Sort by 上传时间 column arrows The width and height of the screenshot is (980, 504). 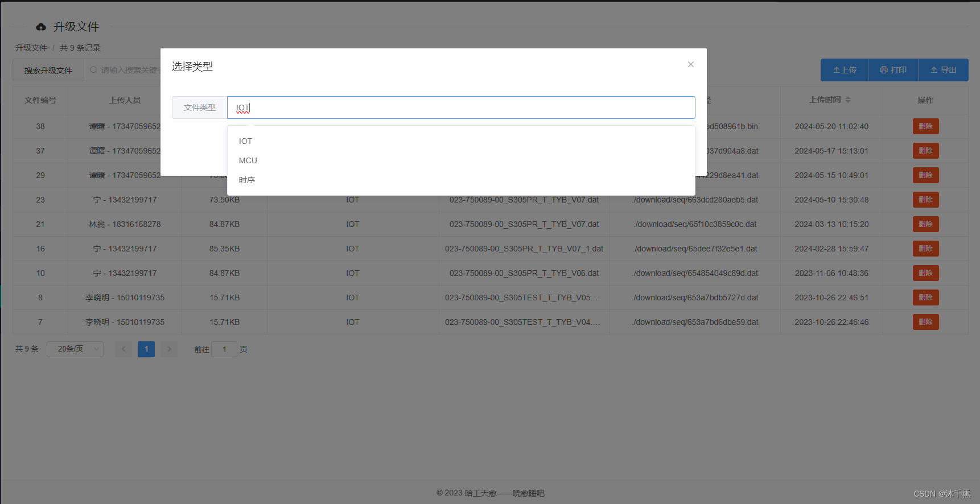tap(848, 100)
